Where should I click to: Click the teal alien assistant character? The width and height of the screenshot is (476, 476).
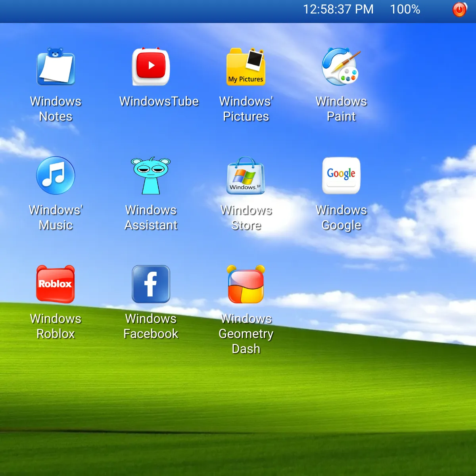(x=151, y=176)
